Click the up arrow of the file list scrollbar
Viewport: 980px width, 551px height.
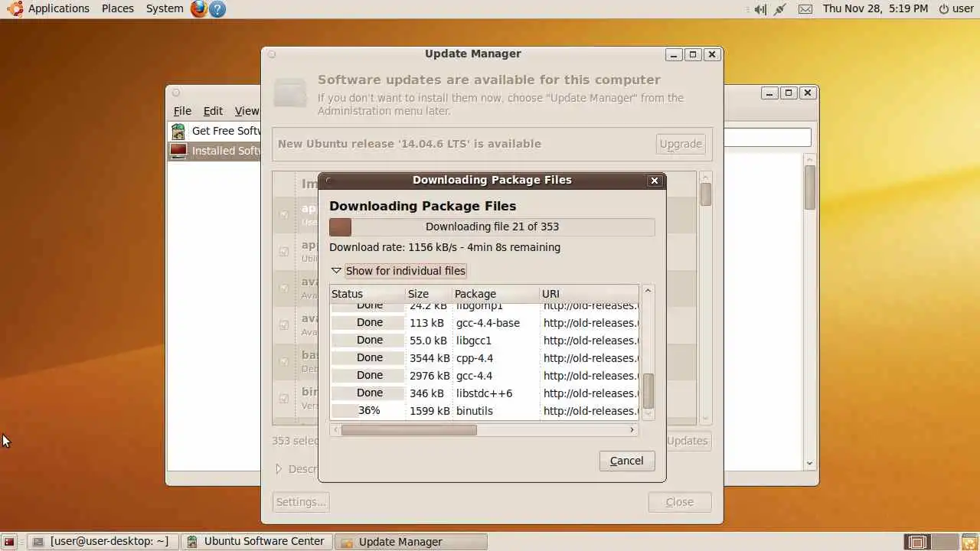tap(648, 291)
